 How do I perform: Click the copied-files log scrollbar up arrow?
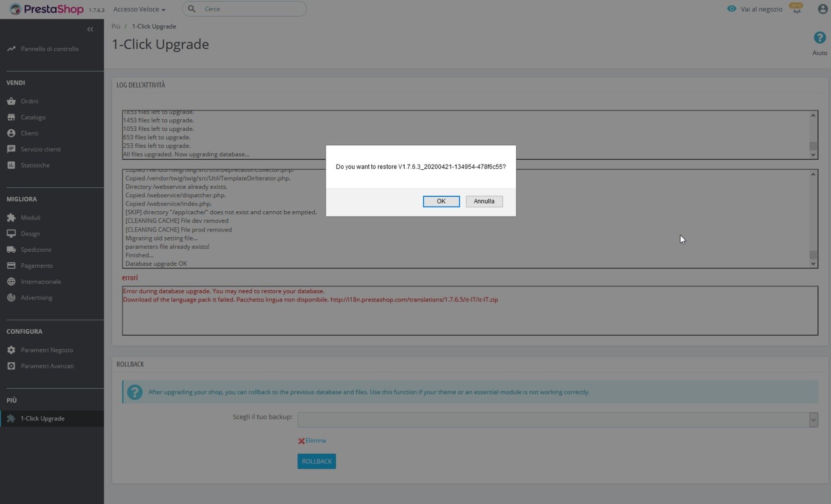coord(813,174)
